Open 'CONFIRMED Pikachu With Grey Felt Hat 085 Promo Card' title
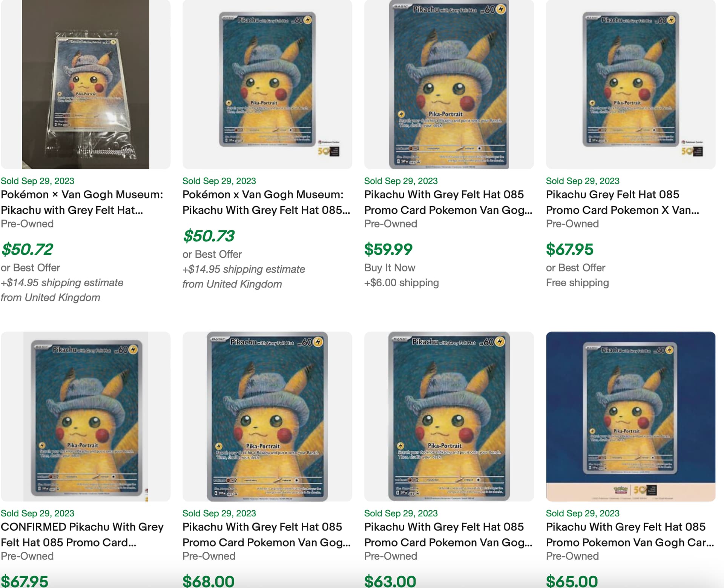Image resolution: width=724 pixels, height=588 pixels. pos(82,534)
